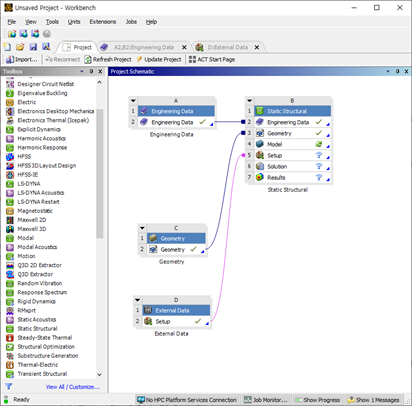Click Update Project button
This screenshot has height=406, width=412.
coord(159,59)
